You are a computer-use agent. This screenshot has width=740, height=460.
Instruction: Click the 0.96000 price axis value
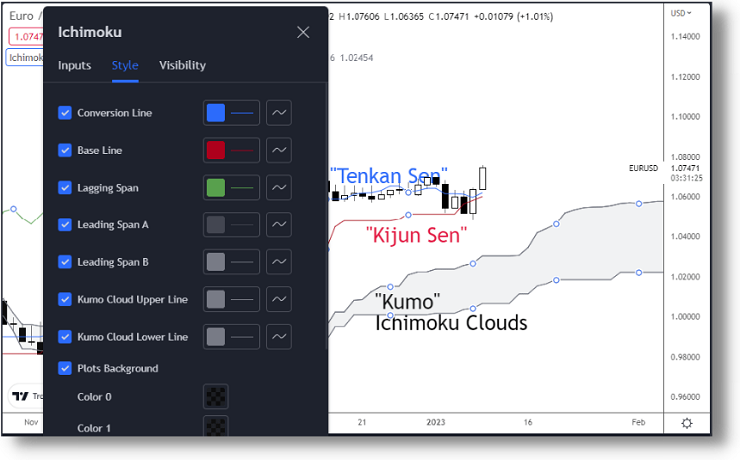[685, 397]
